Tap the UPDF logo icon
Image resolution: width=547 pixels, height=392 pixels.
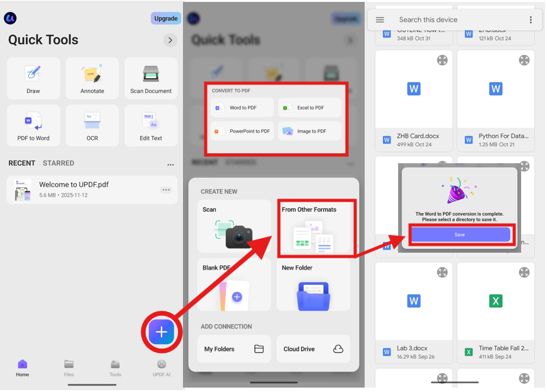tap(10, 18)
